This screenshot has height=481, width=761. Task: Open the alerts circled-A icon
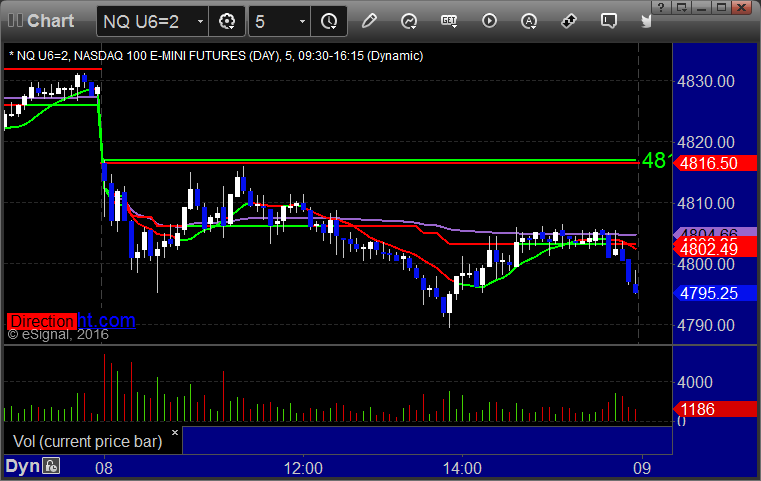coord(529,21)
